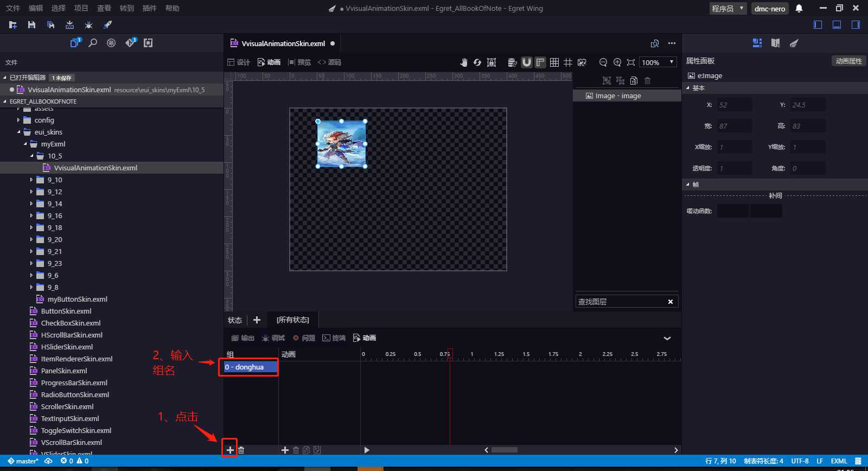
Task: Open the data binding toolbar icon
Action: (x=512, y=62)
